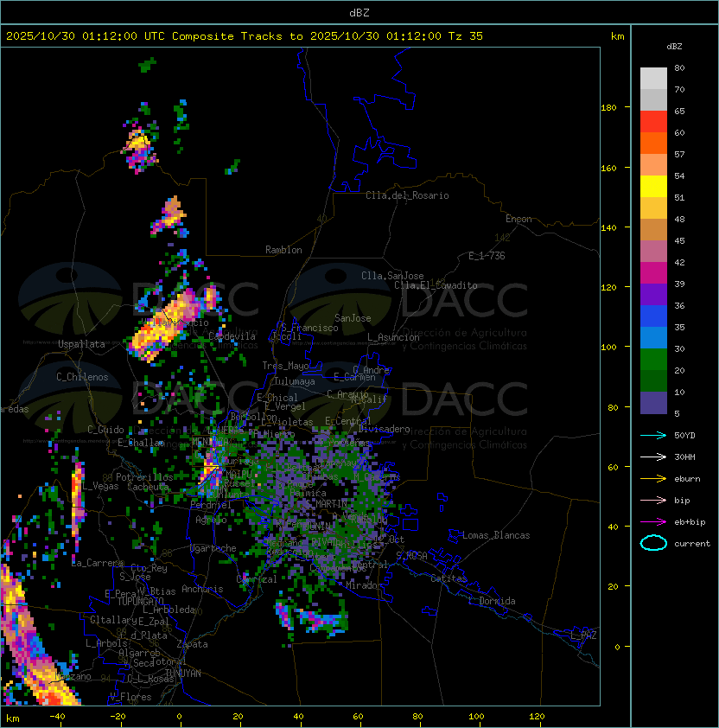Click the -20 km tick on horizontal axis
This screenshot has height=728, width=719.
coord(118,716)
